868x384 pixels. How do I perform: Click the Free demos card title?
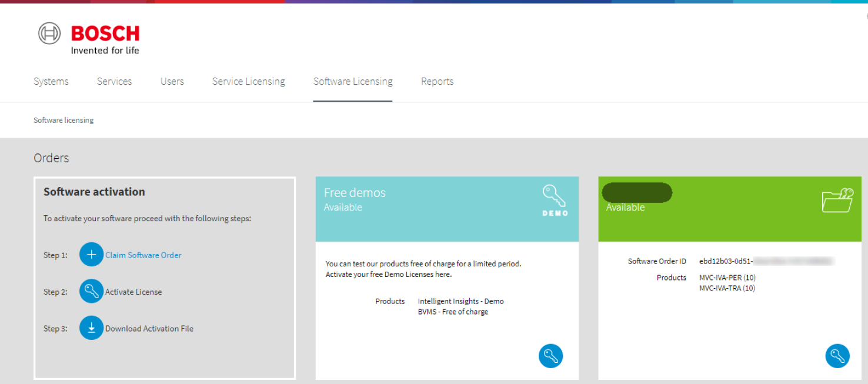[x=355, y=193]
